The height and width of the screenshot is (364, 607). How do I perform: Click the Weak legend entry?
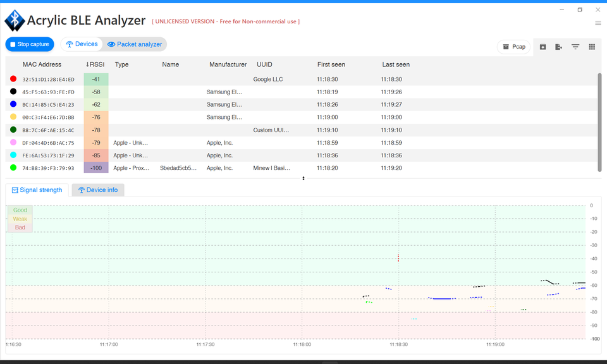tap(20, 219)
